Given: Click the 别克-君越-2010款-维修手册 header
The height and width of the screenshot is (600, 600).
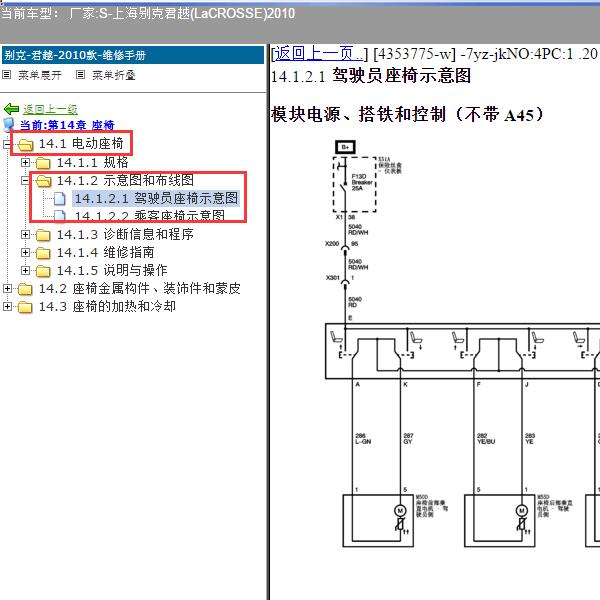Looking at the screenshot, I should [x=133, y=55].
